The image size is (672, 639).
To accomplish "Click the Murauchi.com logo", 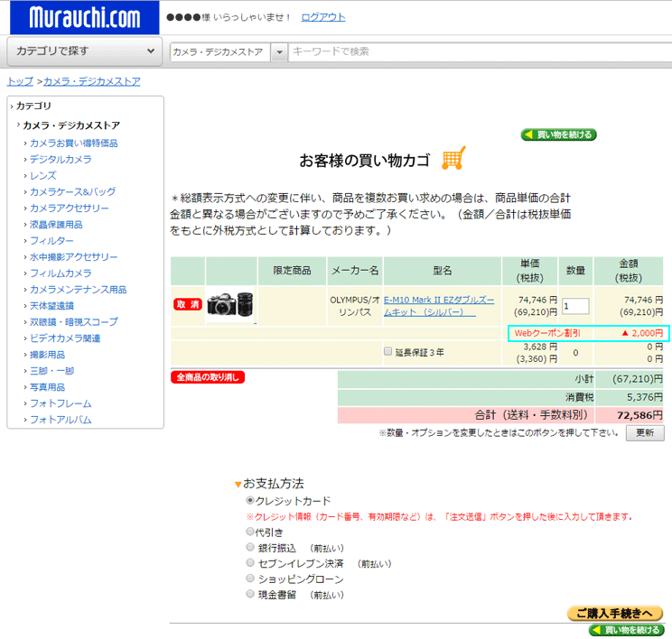I will 84,17.
